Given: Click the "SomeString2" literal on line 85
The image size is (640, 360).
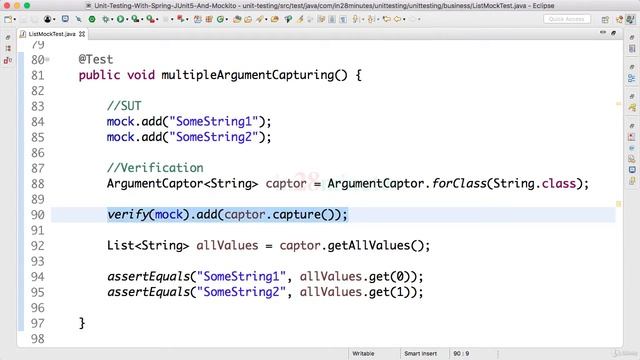Looking at the screenshot, I should (214, 137).
